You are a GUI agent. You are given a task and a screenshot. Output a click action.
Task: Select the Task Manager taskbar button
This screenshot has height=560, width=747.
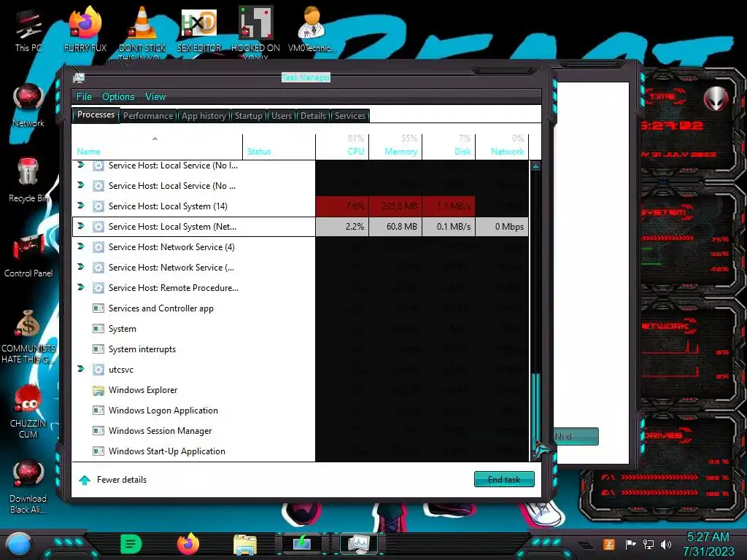(358, 544)
